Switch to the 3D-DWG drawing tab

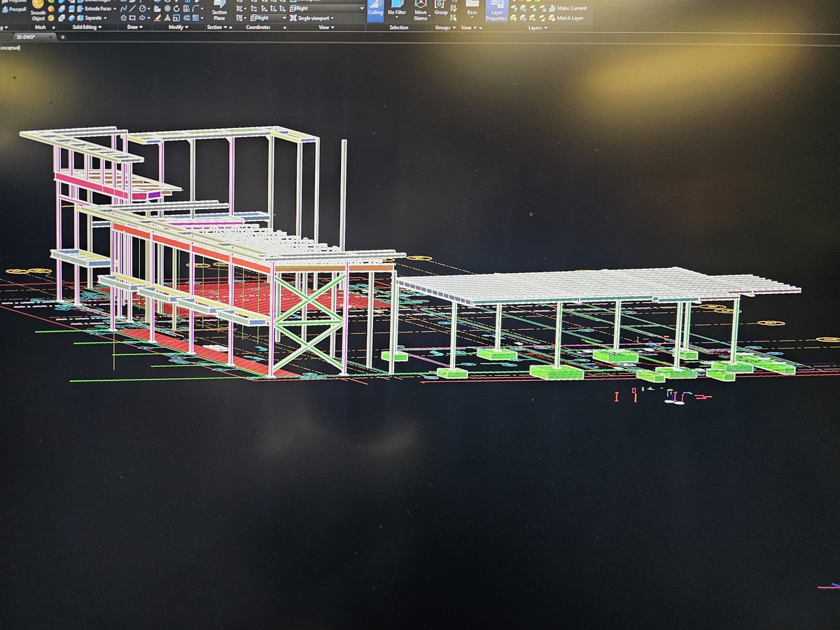26,37
